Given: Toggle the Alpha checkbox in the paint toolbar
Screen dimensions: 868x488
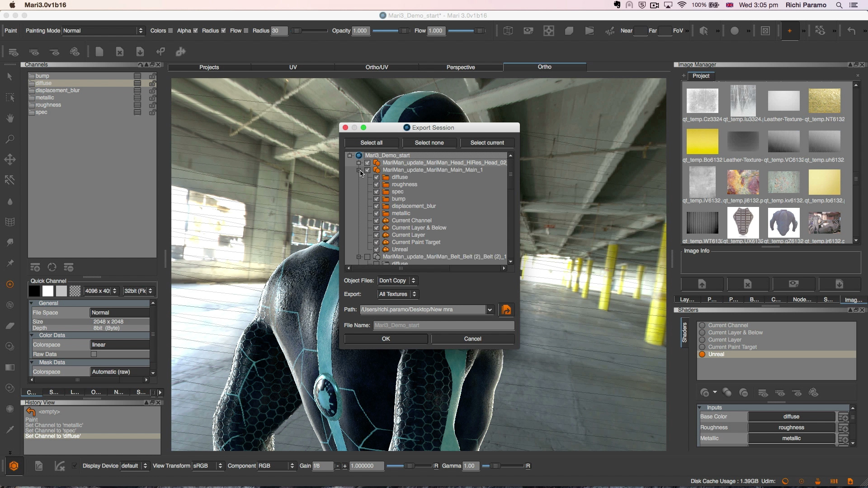Looking at the screenshot, I should [195, 30].
